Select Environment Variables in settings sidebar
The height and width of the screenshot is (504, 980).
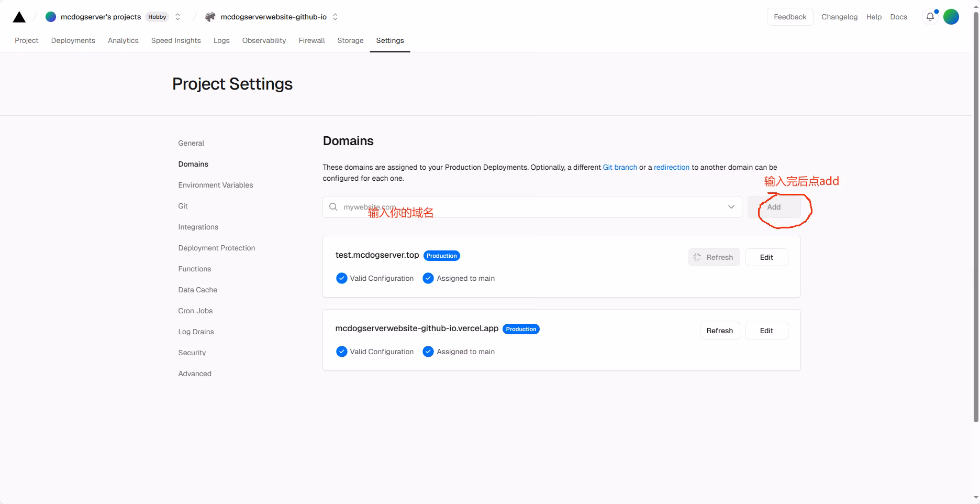(215, 185)
